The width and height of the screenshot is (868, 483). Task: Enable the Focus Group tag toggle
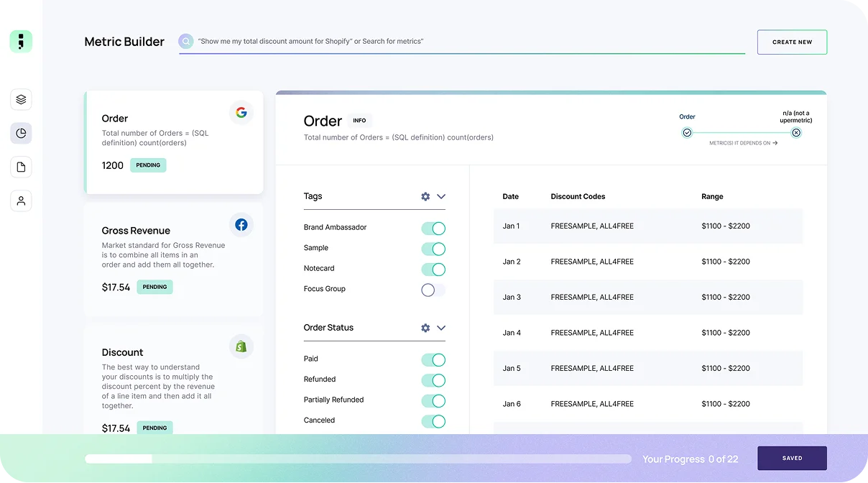point(433,290)
